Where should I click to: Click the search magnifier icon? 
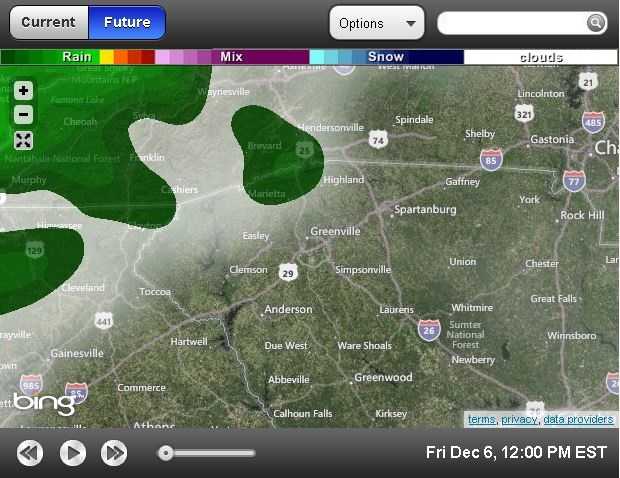click(596, 23)
